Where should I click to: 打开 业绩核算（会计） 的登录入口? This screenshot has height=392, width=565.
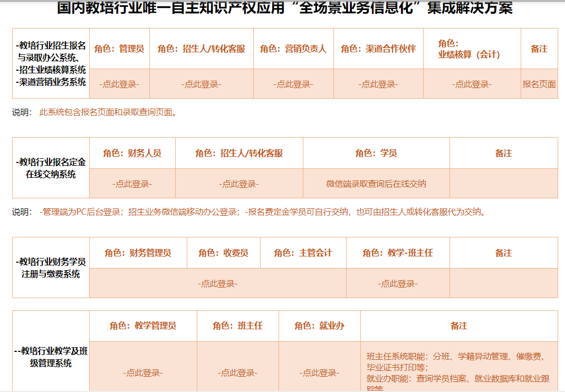point(471,83)
